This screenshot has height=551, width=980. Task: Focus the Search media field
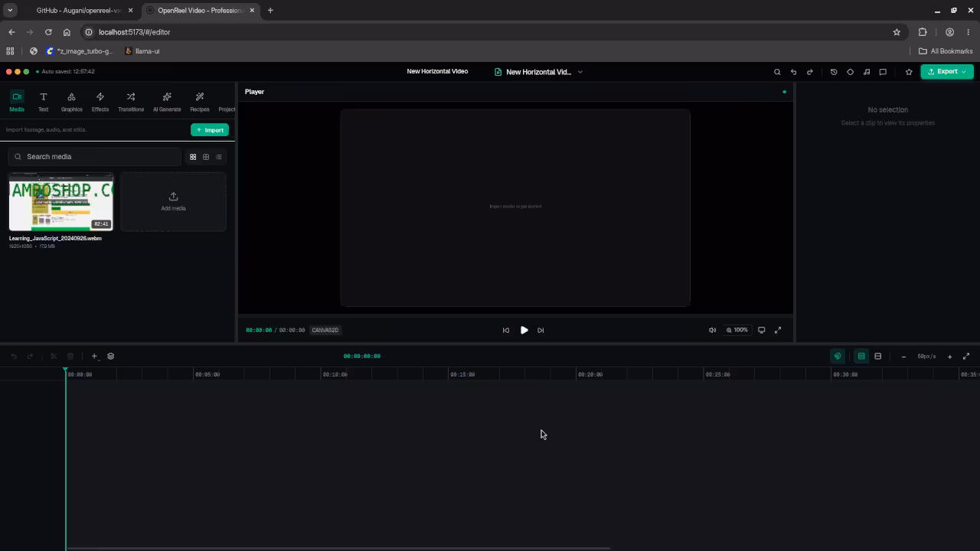95,157
